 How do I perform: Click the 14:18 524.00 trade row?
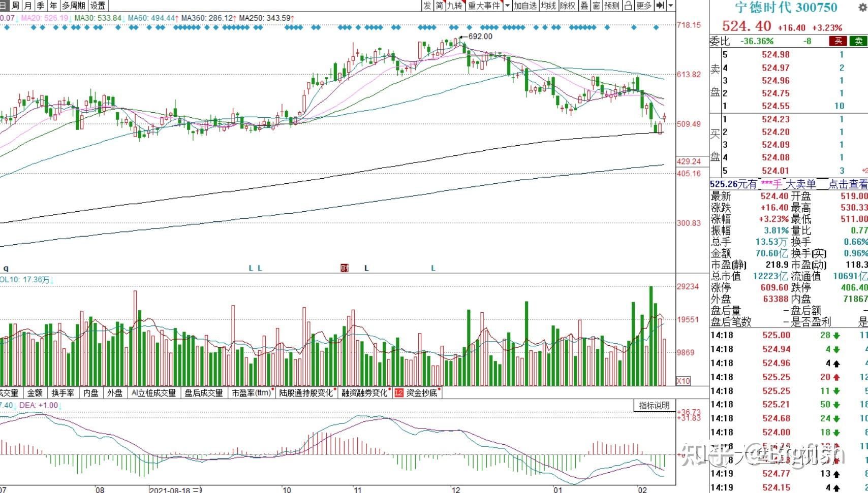pos(788,432)
